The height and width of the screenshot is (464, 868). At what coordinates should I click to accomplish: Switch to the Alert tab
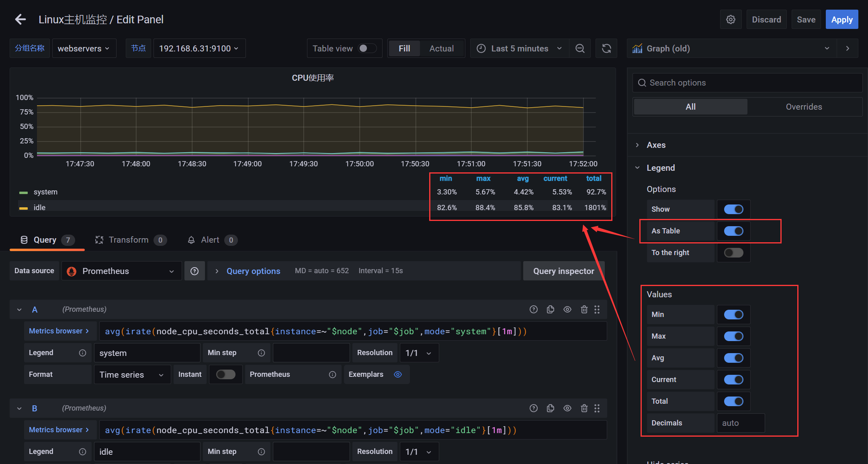click(212, 240)
